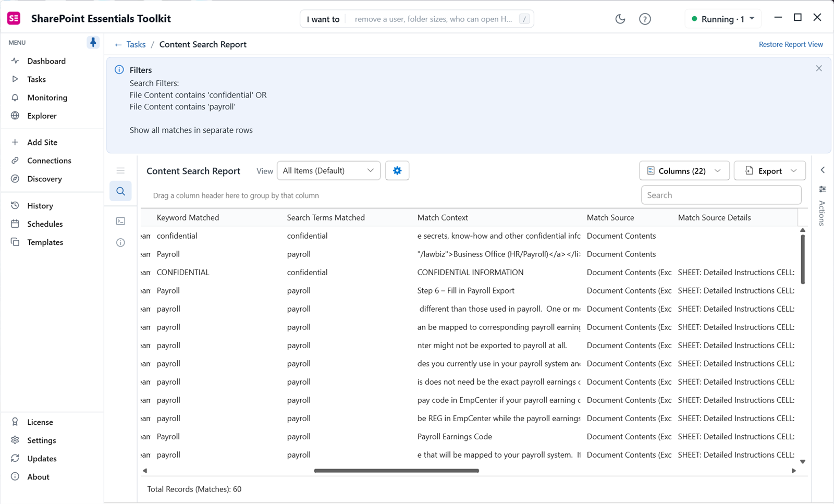Click the Actions sliders icon
Viewport: 834px width, 504px height.
[823, 189]
